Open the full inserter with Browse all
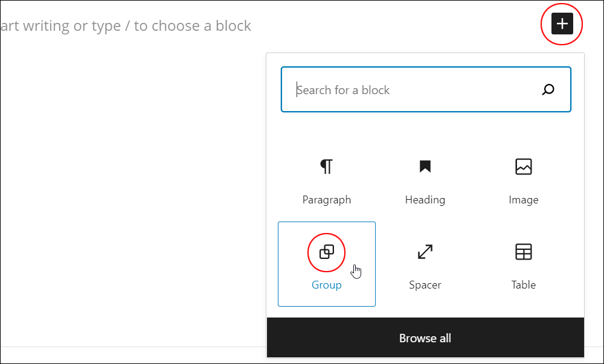The image size is (604, 364). click(x=425, y=338)
